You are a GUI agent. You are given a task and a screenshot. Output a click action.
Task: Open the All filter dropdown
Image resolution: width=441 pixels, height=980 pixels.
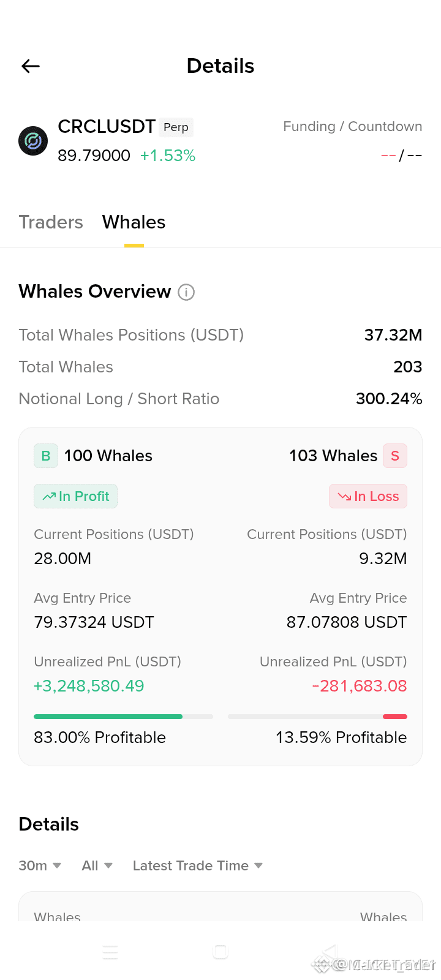pyautogui.click(x=97, y=865)
